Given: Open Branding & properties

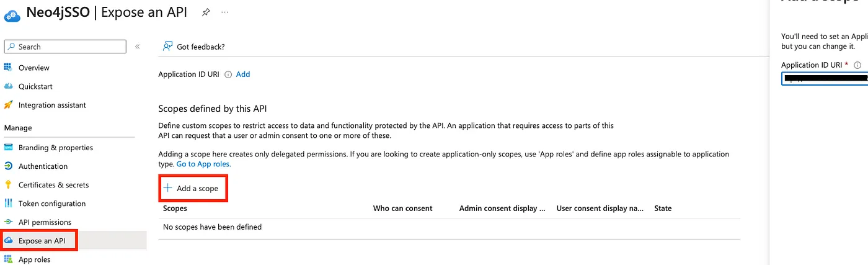Looking at the screenshot, I should pos(55,148).
